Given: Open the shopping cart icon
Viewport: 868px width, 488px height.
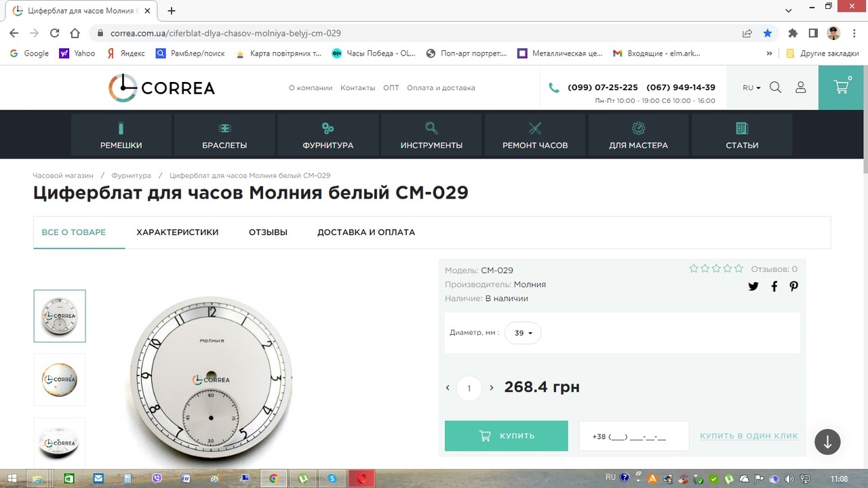Looking at the screenshot, I should [x=841, y=87].
